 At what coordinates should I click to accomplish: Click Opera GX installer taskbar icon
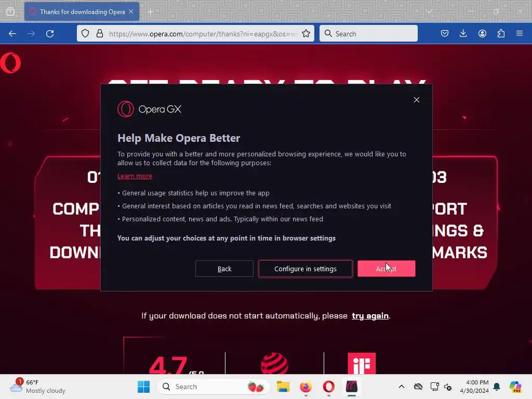(x=352, y=387)
